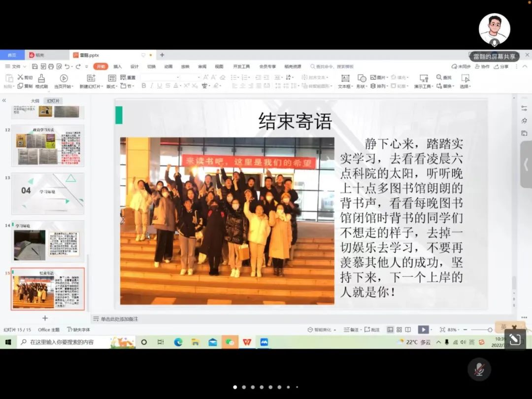The height and width of the screenshot is (399, 532).
Task: Toggle normal view icon in status bar
Action: pyautogui.click(x=390, y=330)
